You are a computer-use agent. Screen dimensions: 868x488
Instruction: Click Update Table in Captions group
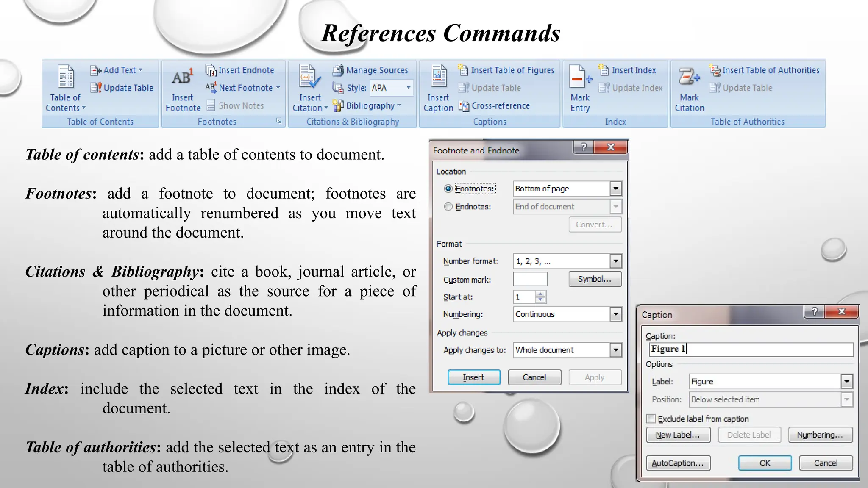(x=490, y=88)
